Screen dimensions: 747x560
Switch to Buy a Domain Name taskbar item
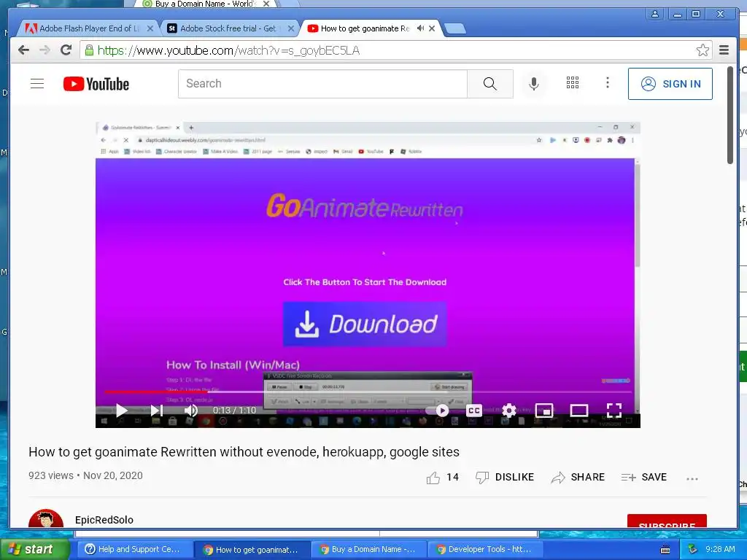coord(368,549)
